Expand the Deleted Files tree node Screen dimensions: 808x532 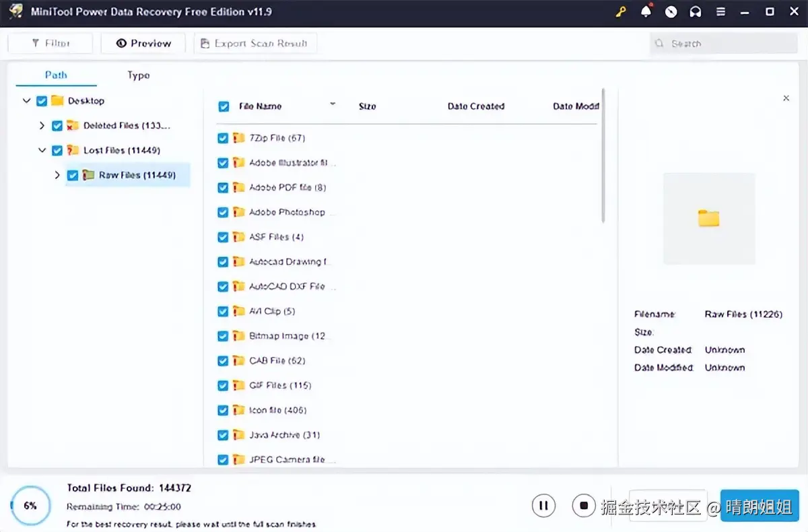click(42, 125)
